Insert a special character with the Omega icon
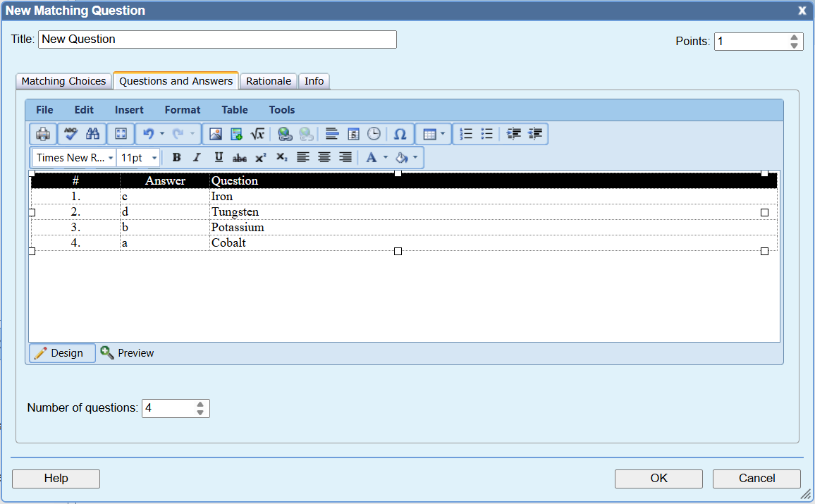The image size is (815, 504). pyautogui.click(x=400, y=133)
